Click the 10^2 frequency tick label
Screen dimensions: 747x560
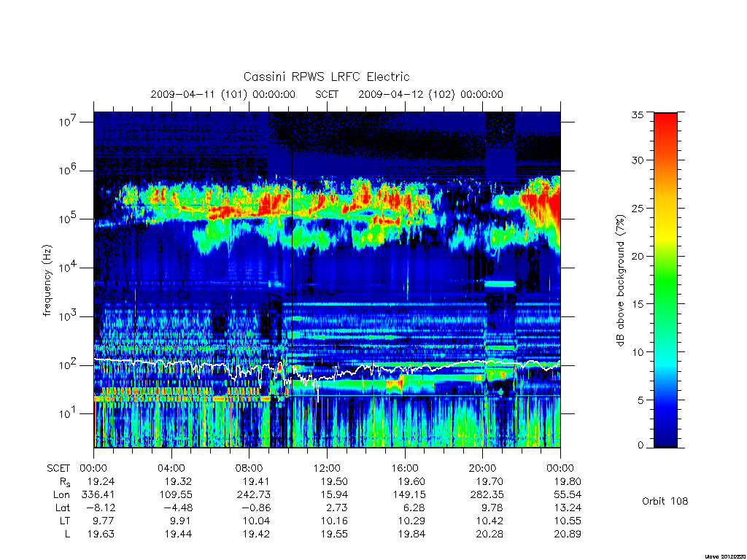69,365
